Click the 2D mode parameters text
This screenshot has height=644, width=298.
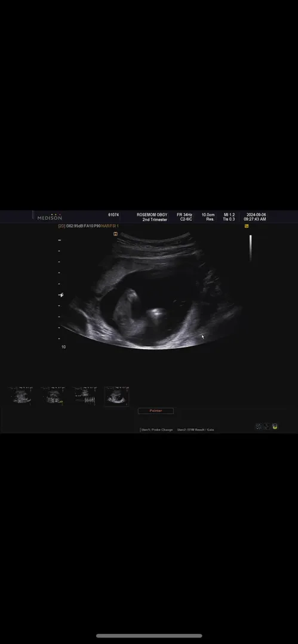click(88, 226)
